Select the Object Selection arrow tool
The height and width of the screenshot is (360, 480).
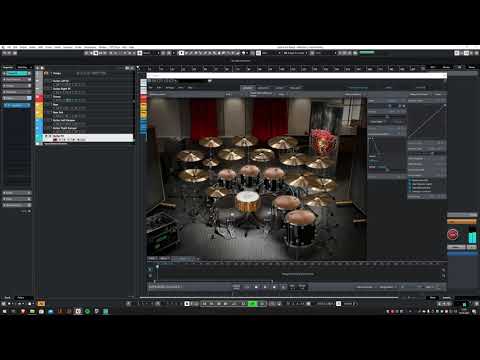[x=181, y=53]
